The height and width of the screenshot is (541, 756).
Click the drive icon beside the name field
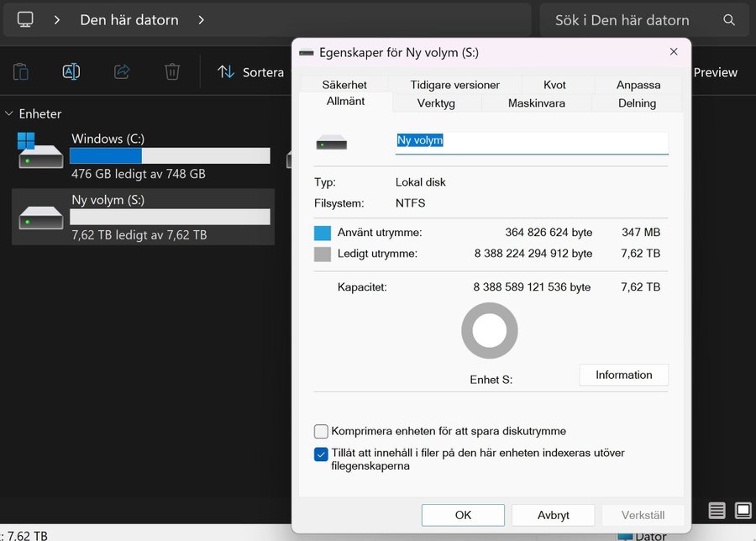[331, 143]
